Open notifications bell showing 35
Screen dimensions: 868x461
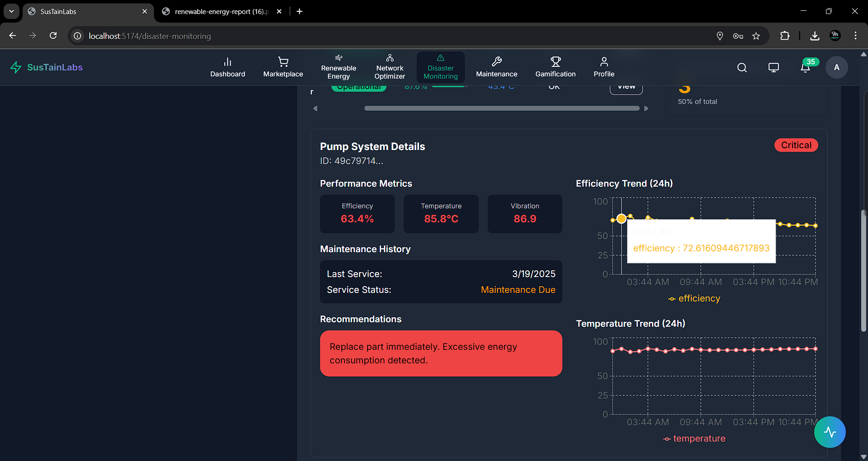coord(806,67)
